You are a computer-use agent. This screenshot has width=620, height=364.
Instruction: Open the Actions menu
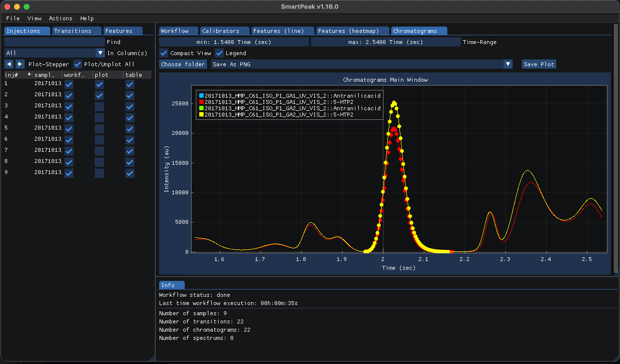(x=60, y=18)
